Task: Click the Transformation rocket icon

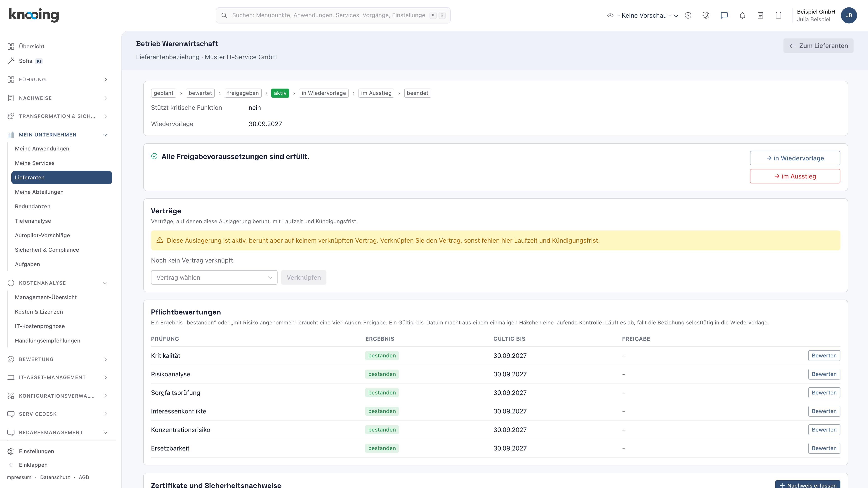Action: 11,116
